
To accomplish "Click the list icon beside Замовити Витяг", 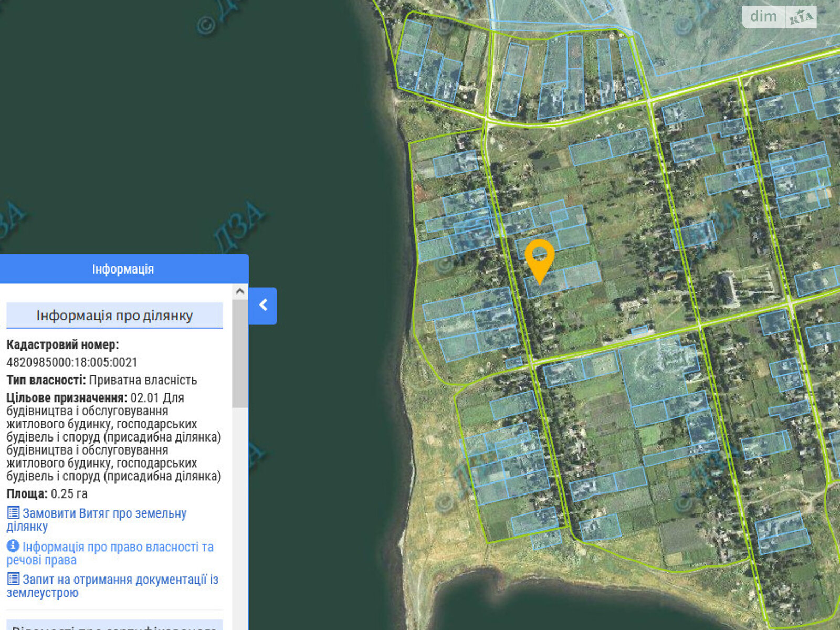I will click(x=13, y=513).
